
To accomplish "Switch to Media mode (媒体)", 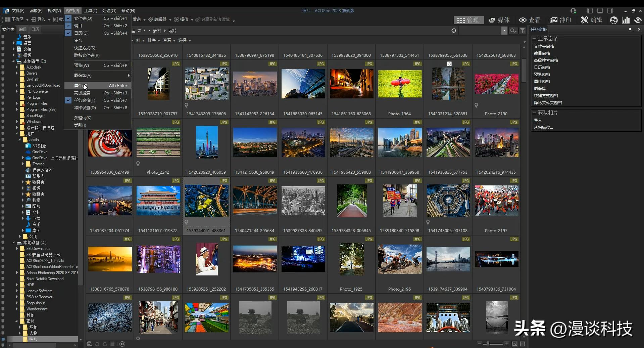I will tap(499, 20).
